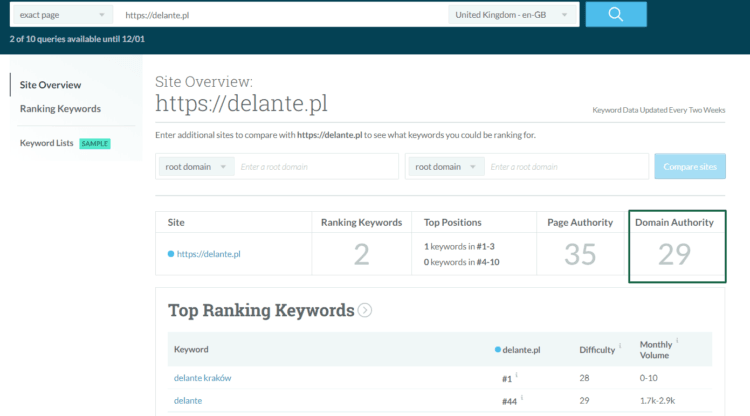Click the SAMPLE badge beside Keyword Lists
This screenshot has width=750, height=416.
pos(95,143)
